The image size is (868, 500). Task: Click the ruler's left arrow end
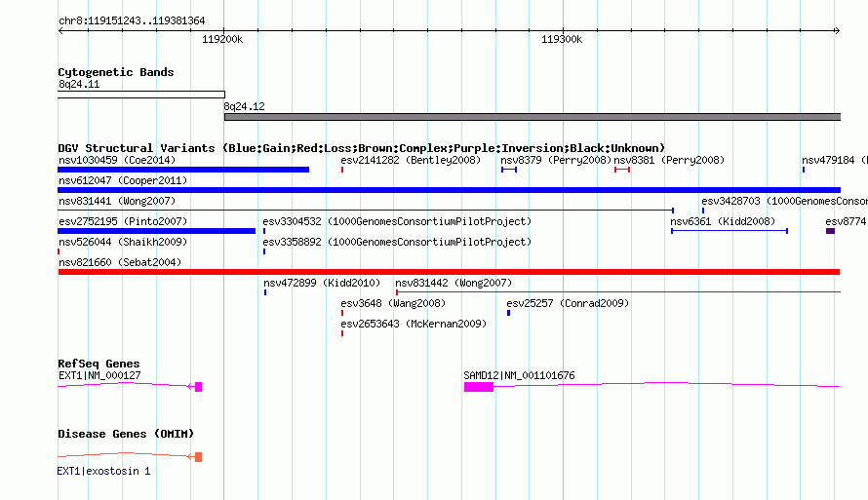click(x=60, y=30)
